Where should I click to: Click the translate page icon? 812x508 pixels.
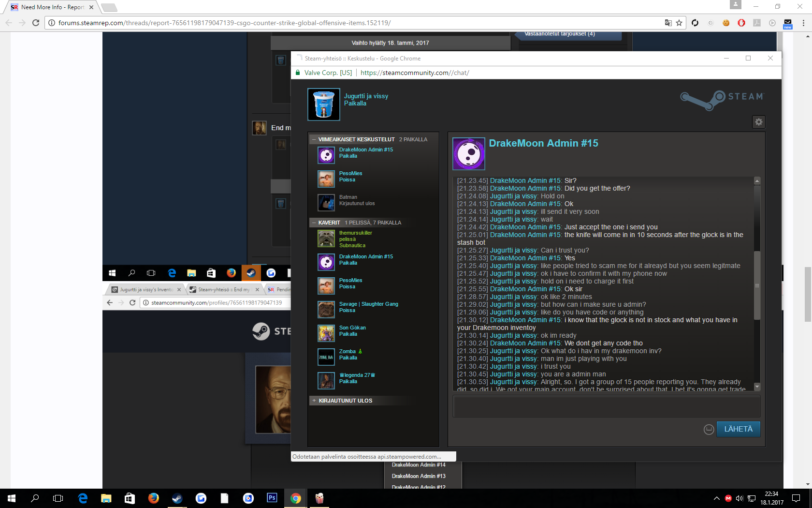668,23
